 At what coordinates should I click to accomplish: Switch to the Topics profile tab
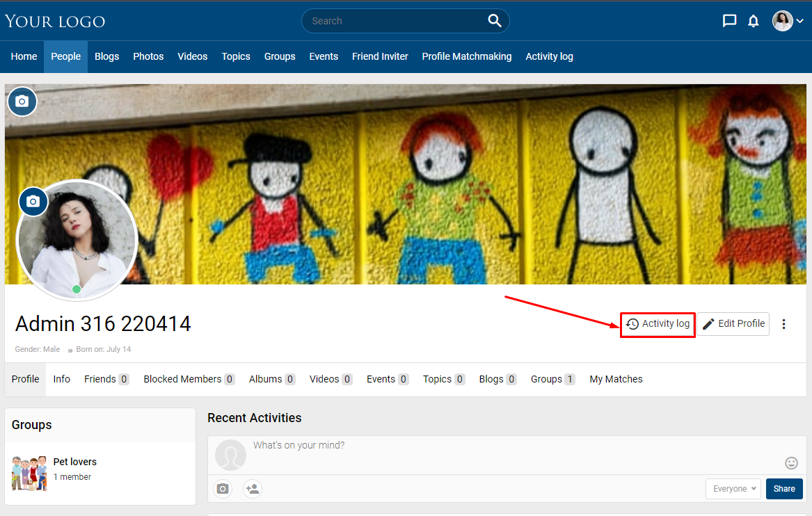pyautogui.click(x=443, y=380)
